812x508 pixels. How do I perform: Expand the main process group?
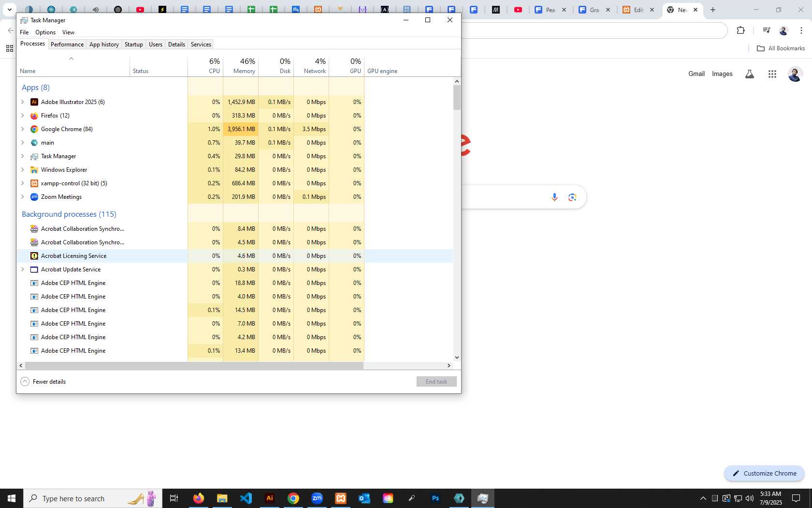[x=23, y=143]
